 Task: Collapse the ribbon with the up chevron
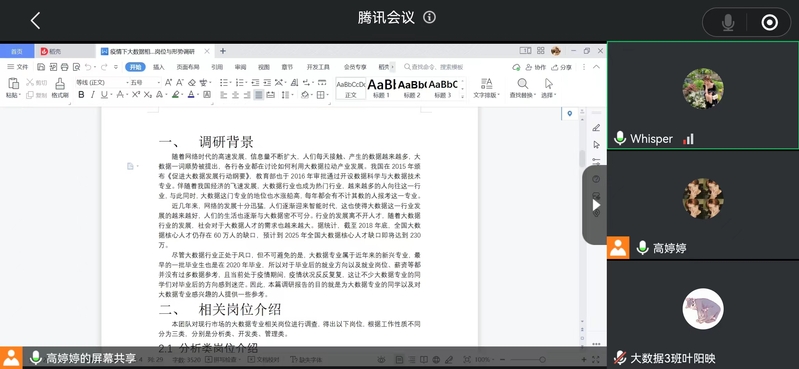[597, 67]
